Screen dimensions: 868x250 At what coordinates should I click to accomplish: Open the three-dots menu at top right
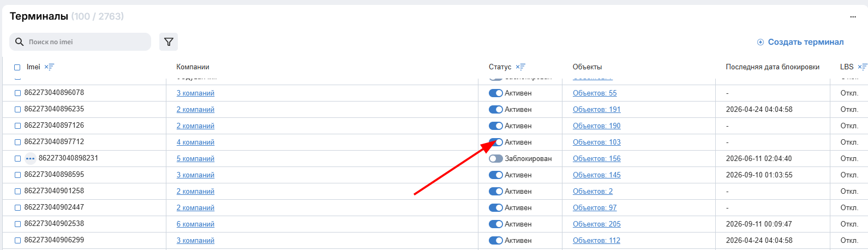853,17
